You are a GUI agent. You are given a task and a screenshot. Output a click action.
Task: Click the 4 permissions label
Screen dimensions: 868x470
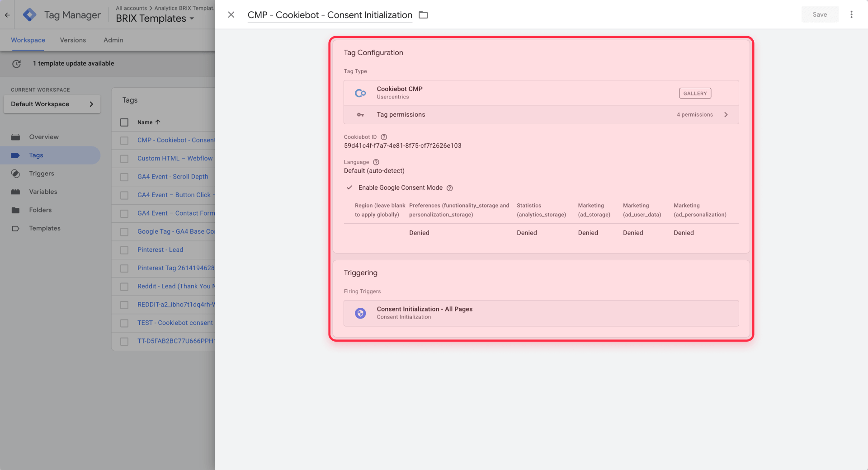(694, 115)
